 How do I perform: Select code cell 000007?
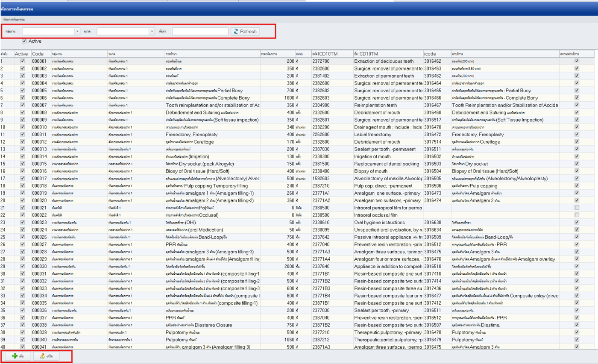(x=40, y=105)
